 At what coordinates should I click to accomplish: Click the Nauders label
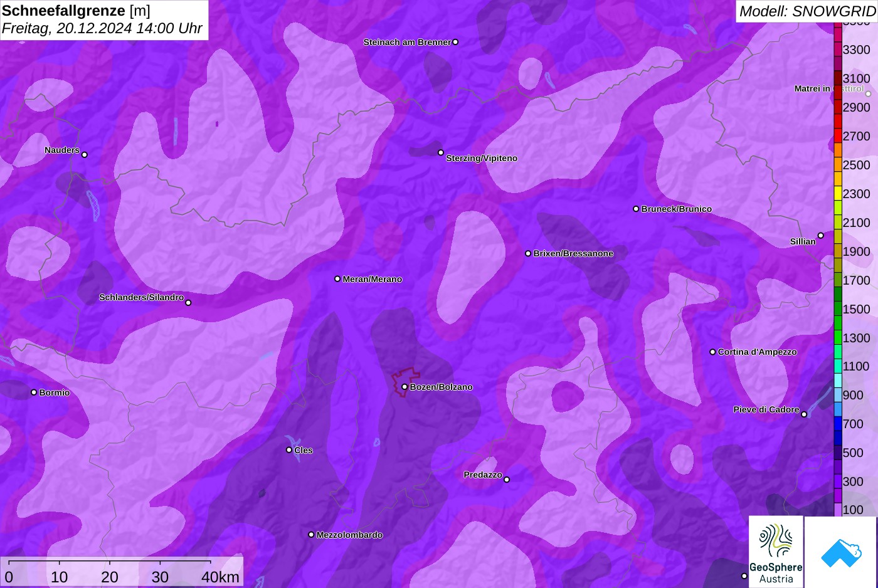coord(62,150)
